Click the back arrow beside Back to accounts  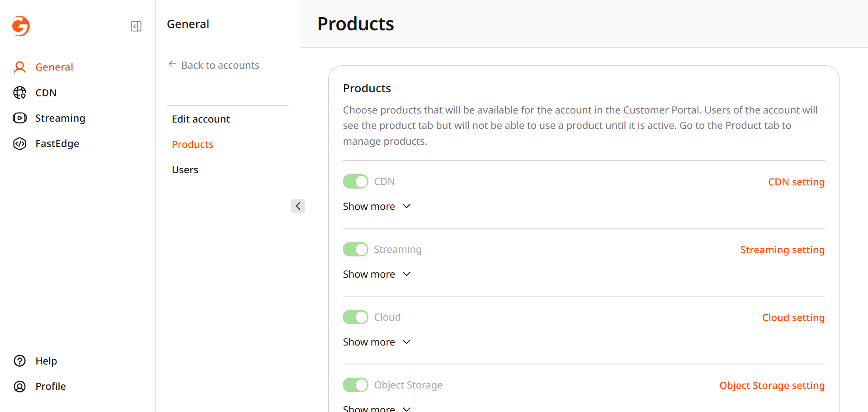coord(172,64)
